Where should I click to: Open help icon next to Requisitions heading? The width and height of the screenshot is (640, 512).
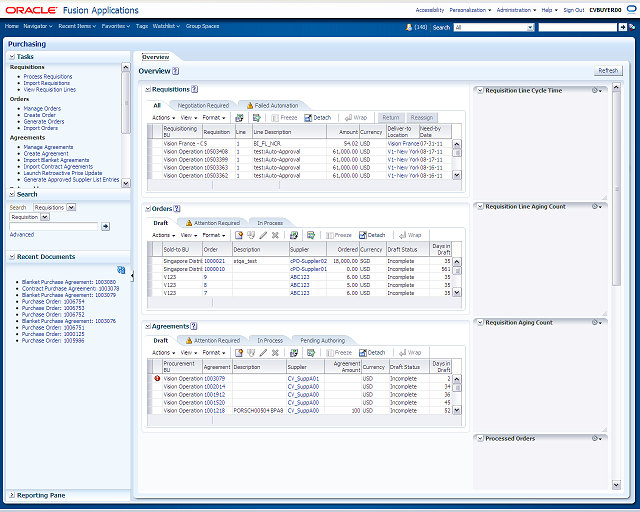click(194, 89)
